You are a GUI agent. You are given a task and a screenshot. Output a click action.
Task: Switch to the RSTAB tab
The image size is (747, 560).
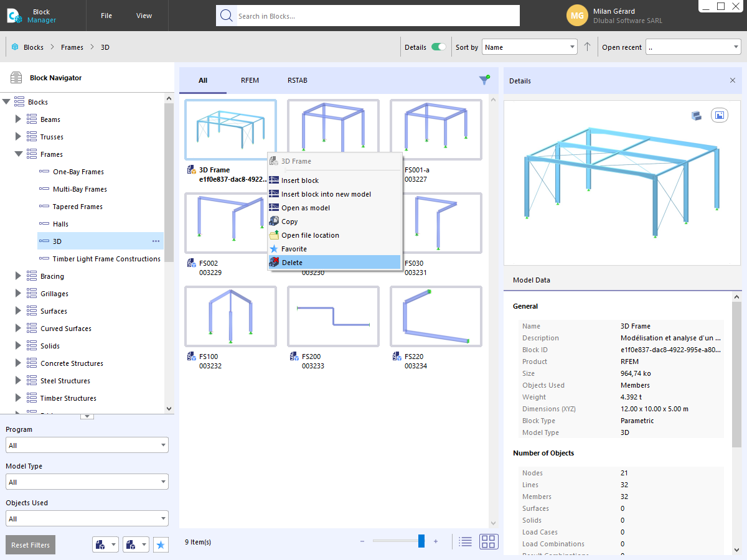(x=297, y=80)
